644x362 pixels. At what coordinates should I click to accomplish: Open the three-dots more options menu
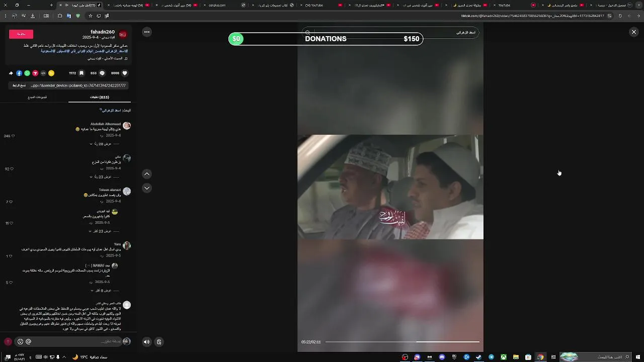pos(147,32)
